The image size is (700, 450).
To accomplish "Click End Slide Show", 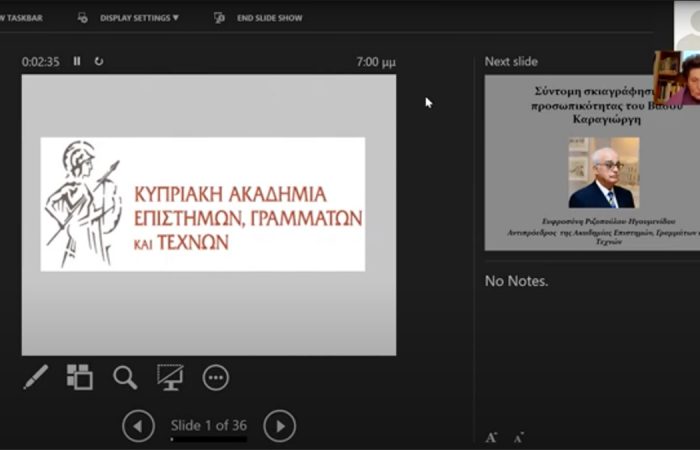I will [269, 17].
